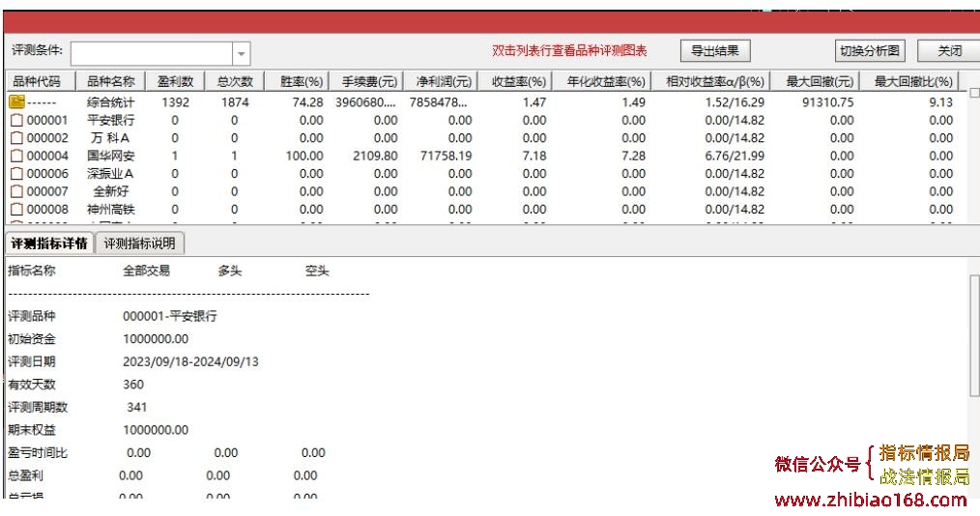Screen dimensions: 980x516
Task: Click the 91310.75 max drawdown value
Action: click(827, 101)
